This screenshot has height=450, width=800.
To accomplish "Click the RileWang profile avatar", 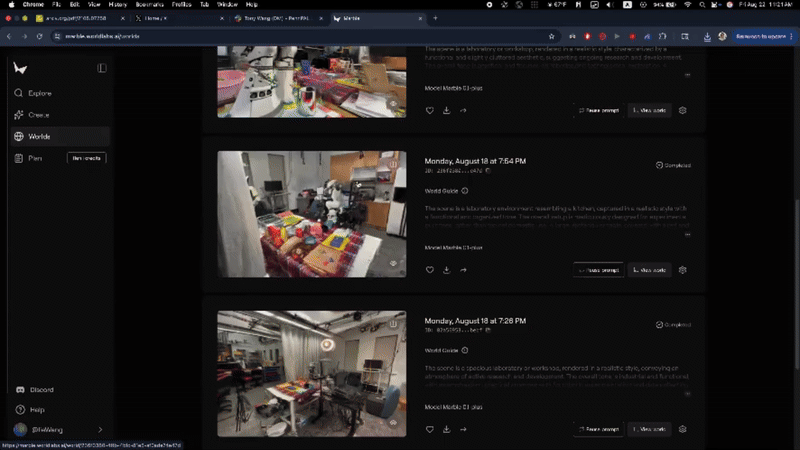I will tap(20, 430).
